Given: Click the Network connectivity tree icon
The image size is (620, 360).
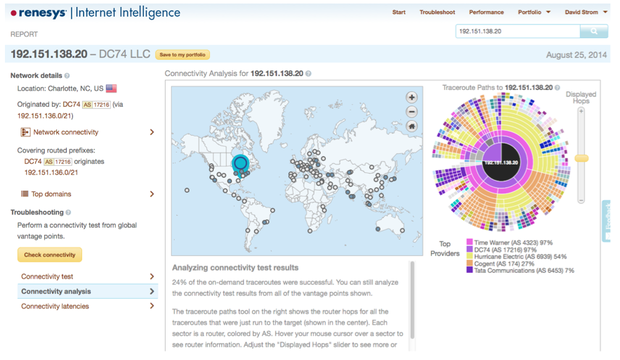Looking at the screenshot, I should point(25,132).
